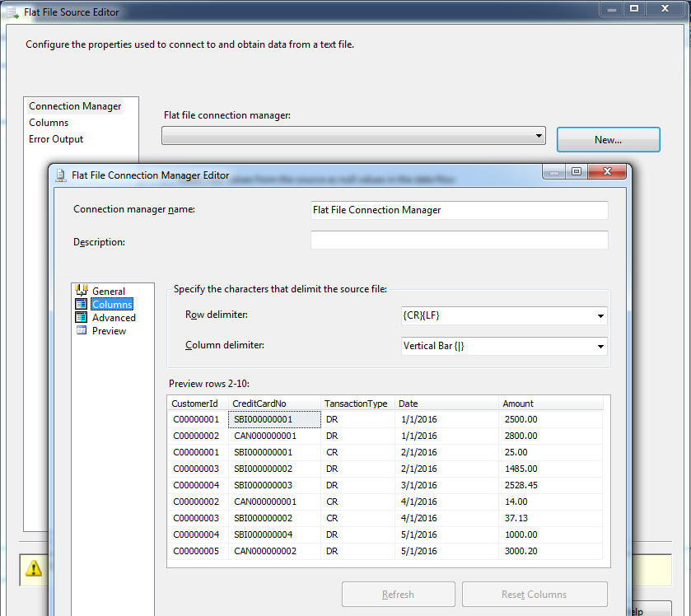Click the New... button
This screenshot has height=616, width=691.
(x=608, y=139)
